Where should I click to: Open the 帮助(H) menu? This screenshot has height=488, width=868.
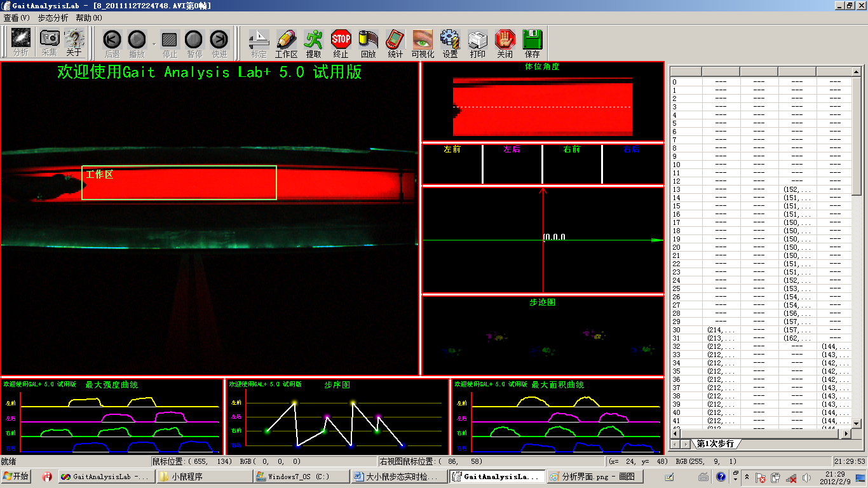coord(88,18)
